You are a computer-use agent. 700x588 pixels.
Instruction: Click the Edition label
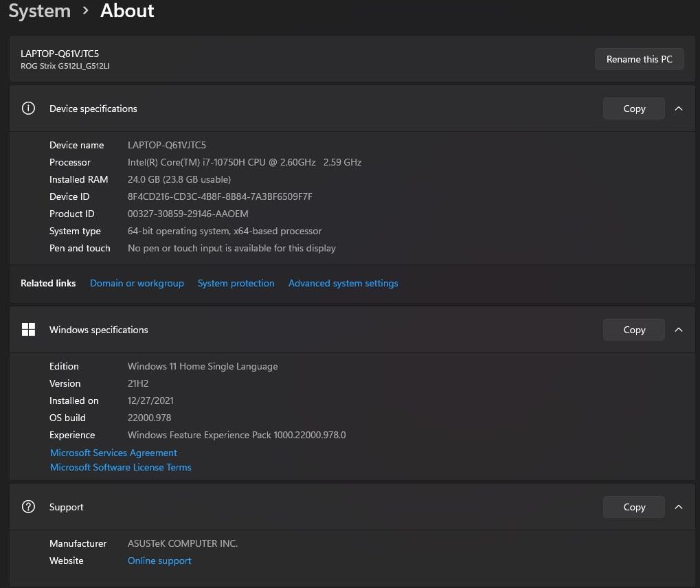click(x=64, y=366)
